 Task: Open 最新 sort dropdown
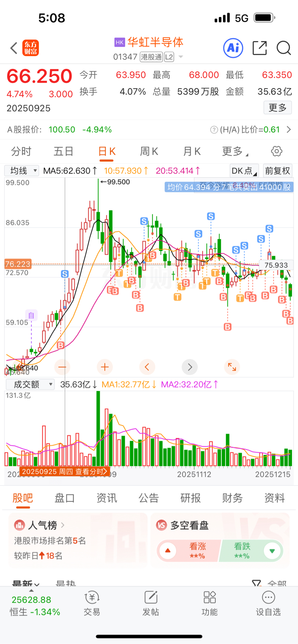(26, 583)
